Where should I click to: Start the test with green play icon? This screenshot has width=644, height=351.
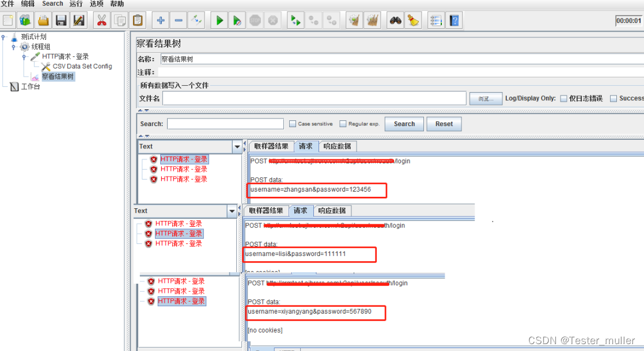(219, 20)
